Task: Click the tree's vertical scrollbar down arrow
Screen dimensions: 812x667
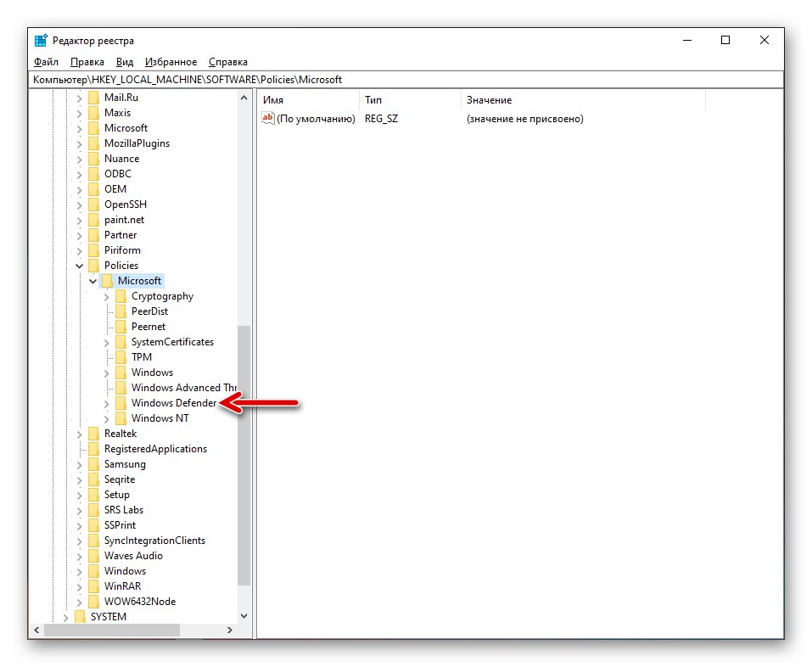Action: click(244, 616)
